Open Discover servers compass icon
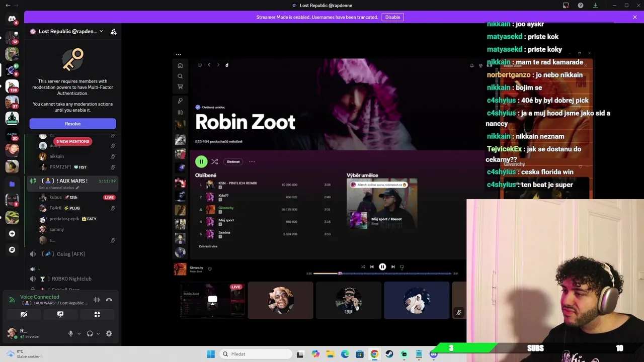Screen dimensions: 644x362 click(12, 249)
